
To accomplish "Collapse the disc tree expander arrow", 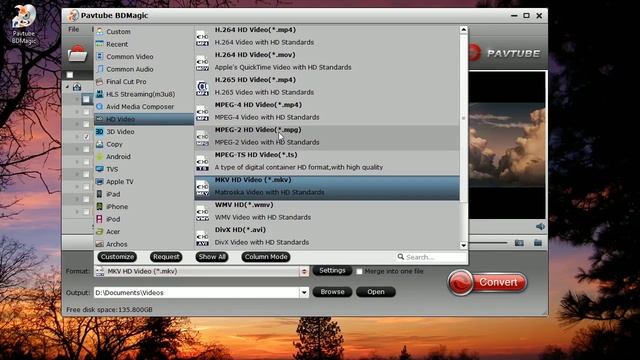I will point(68,87).
